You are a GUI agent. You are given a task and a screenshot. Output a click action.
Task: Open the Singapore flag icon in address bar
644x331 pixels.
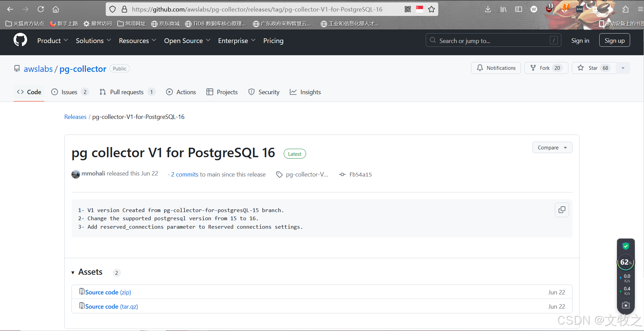pos(420,9)
